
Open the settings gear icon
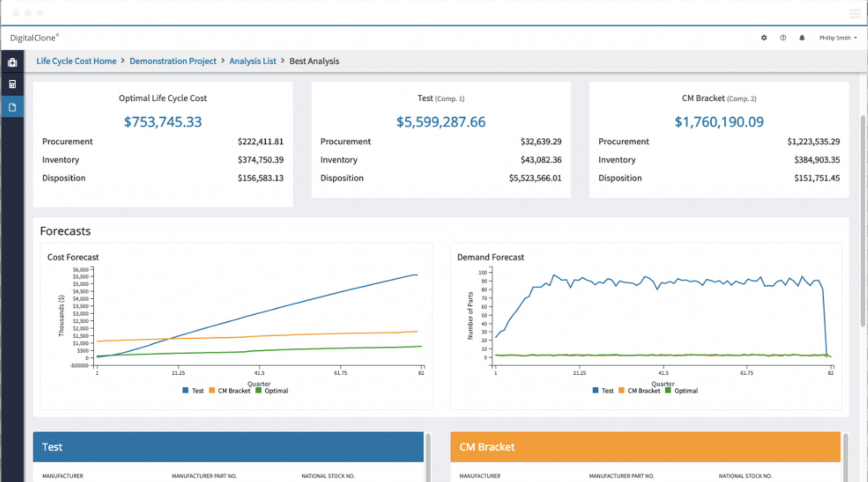[x=764, y=38]
